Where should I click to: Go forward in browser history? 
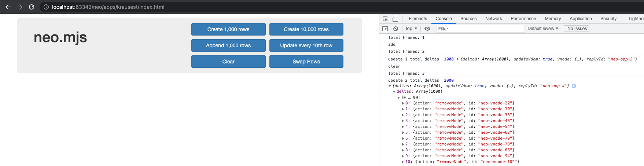tap(20, 7)
